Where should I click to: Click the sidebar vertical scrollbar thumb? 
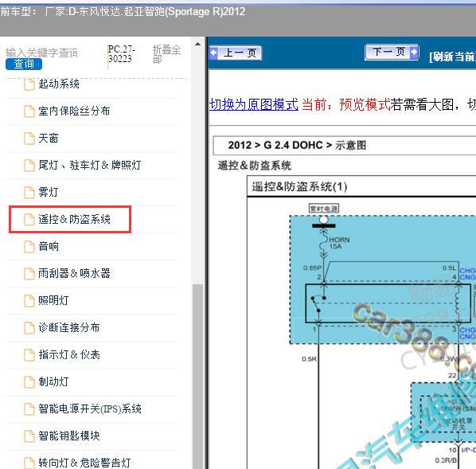[197, 376]
